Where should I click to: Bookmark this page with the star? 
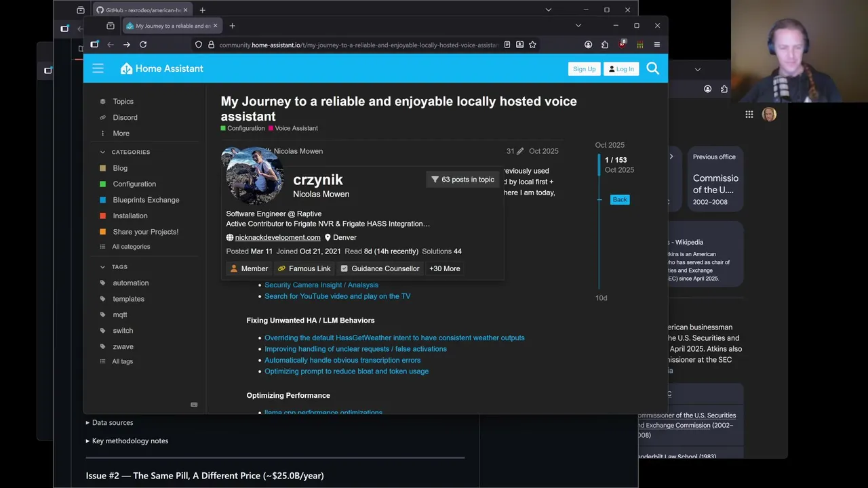point(532,45)
